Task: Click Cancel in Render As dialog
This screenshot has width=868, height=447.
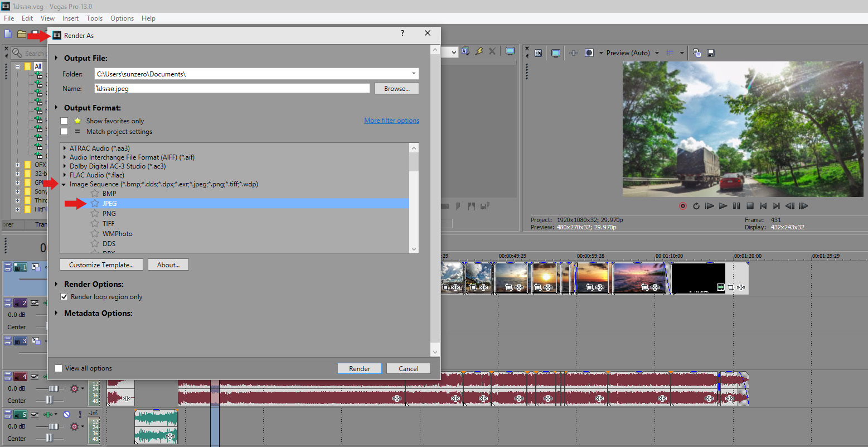Action: pyautogui.click(x=409, y=368)
